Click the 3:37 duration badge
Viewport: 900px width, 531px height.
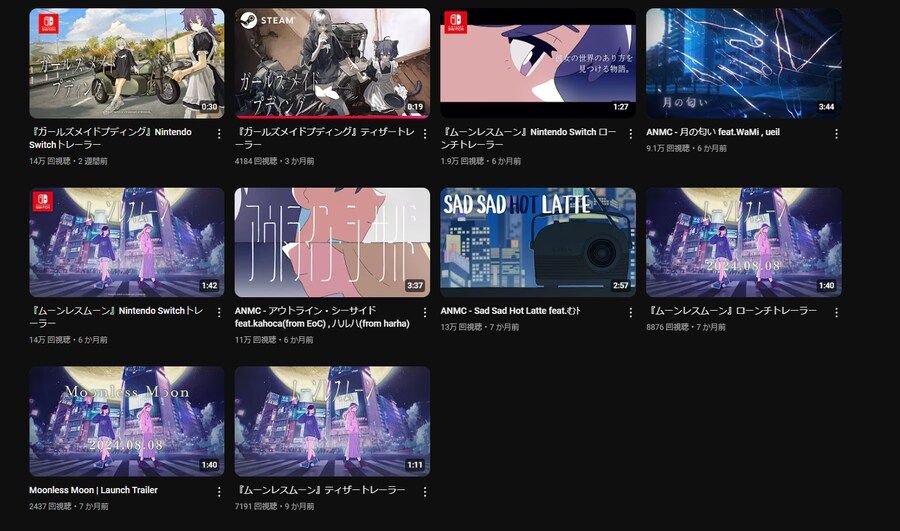pyautogui.click(x=415, y=285)
